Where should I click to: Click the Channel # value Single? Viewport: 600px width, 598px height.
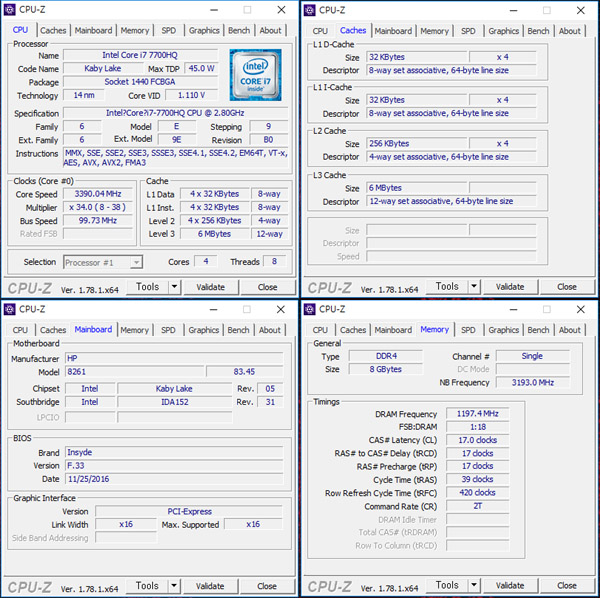[532, 356]
